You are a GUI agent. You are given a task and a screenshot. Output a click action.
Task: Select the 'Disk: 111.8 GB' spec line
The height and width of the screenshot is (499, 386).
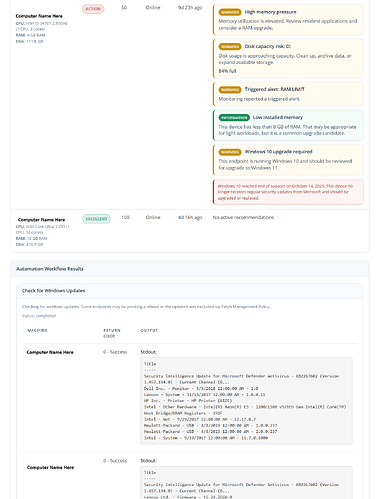coord(29,41)
